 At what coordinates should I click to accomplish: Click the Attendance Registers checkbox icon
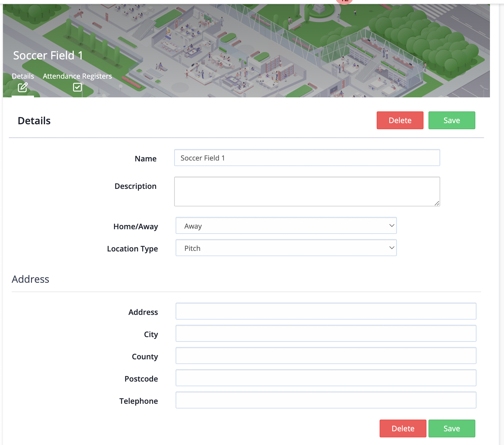tap(77, 87)
